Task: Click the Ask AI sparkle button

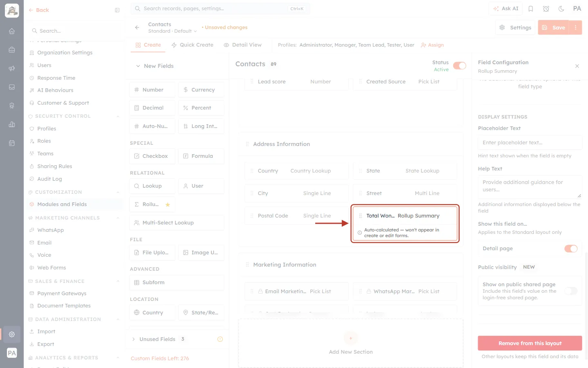Action: click(506, 9)
